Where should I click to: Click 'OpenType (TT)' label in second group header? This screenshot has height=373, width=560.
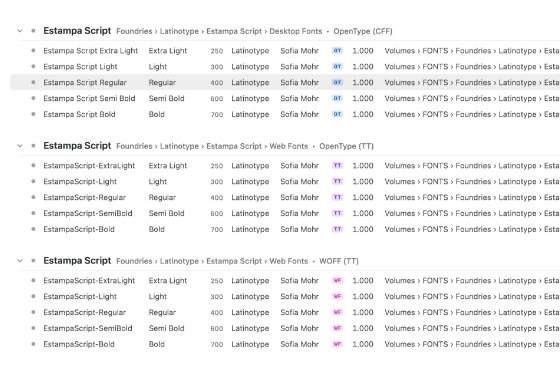(346, 146)
